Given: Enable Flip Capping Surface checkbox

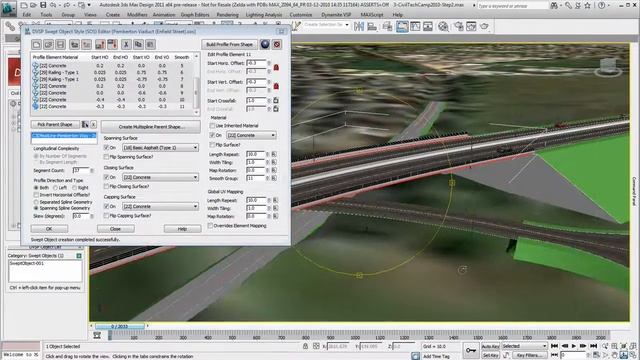Looking at the screenshot, I should (x=106, y=216).
